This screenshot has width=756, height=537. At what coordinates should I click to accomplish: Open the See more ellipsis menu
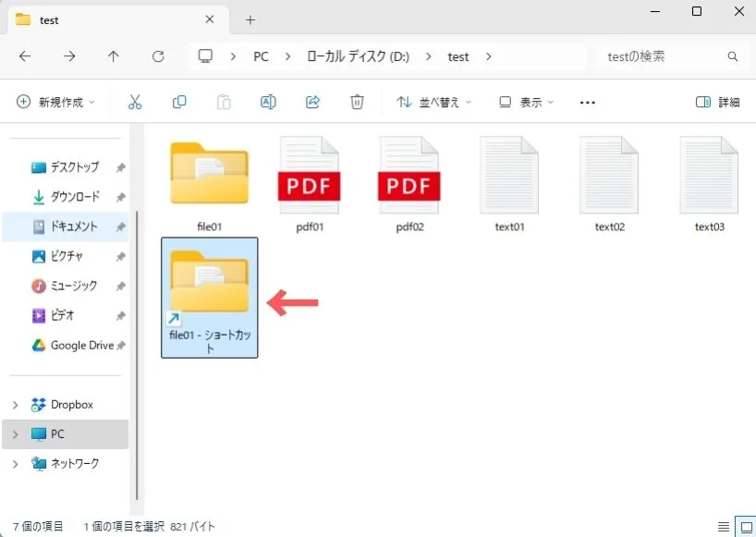click(x=587, y=103)
